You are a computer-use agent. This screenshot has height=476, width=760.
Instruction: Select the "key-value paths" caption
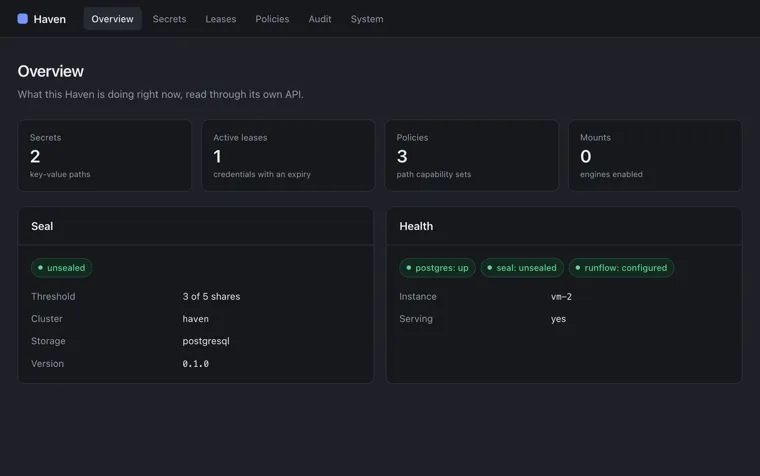[x=60, y=174]
